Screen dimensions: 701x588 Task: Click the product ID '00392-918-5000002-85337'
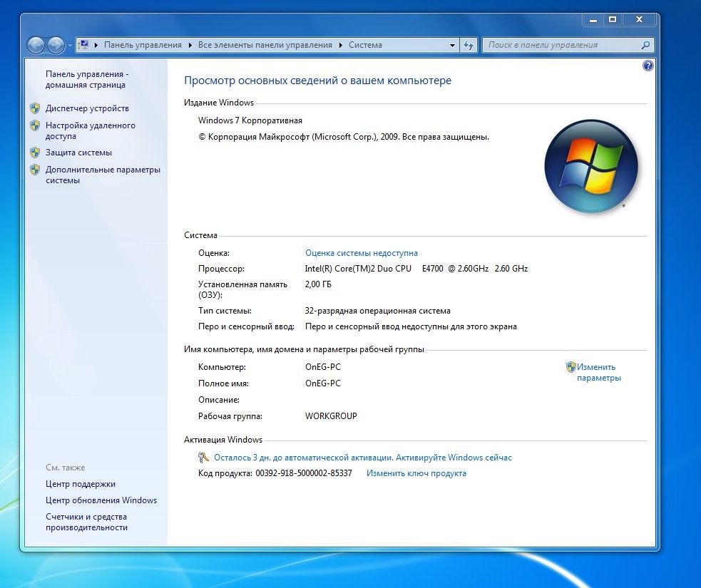tap(304, 473)
